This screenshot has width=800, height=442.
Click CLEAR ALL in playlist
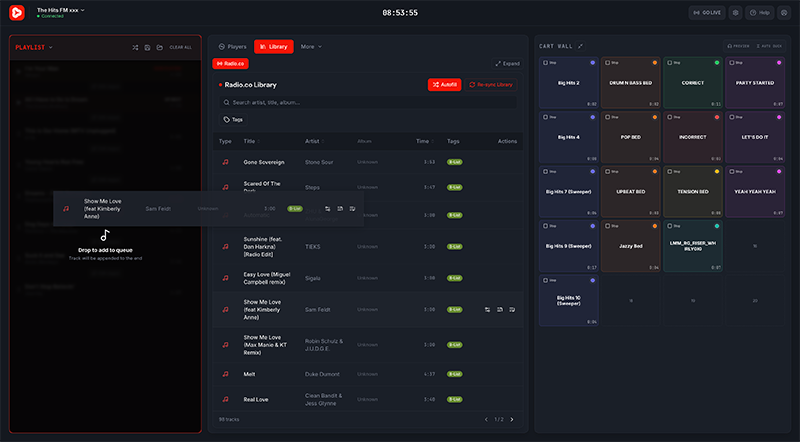coord(181,47)
